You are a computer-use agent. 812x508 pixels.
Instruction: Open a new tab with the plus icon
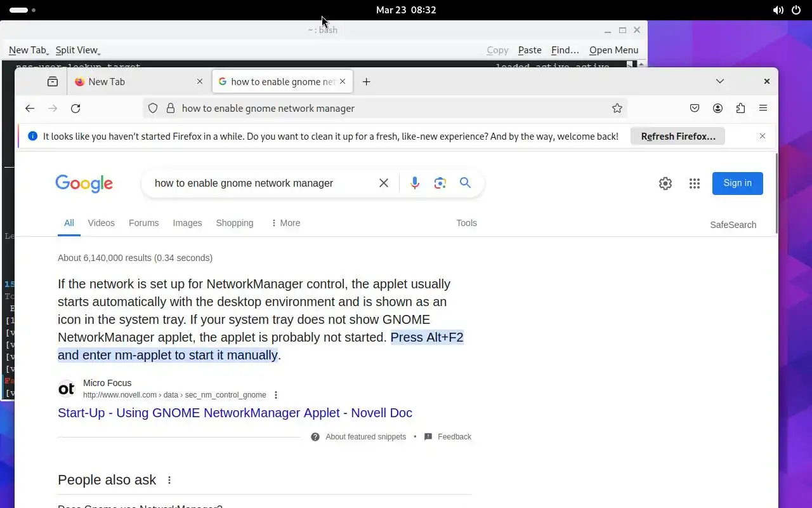pyautogui.click(x=366, y=81)
